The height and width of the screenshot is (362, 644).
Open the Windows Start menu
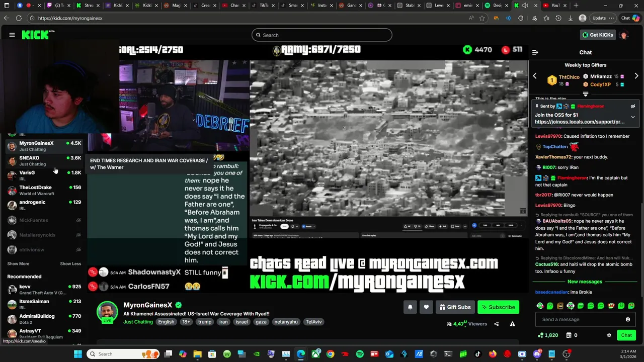[x=78, y=354]
